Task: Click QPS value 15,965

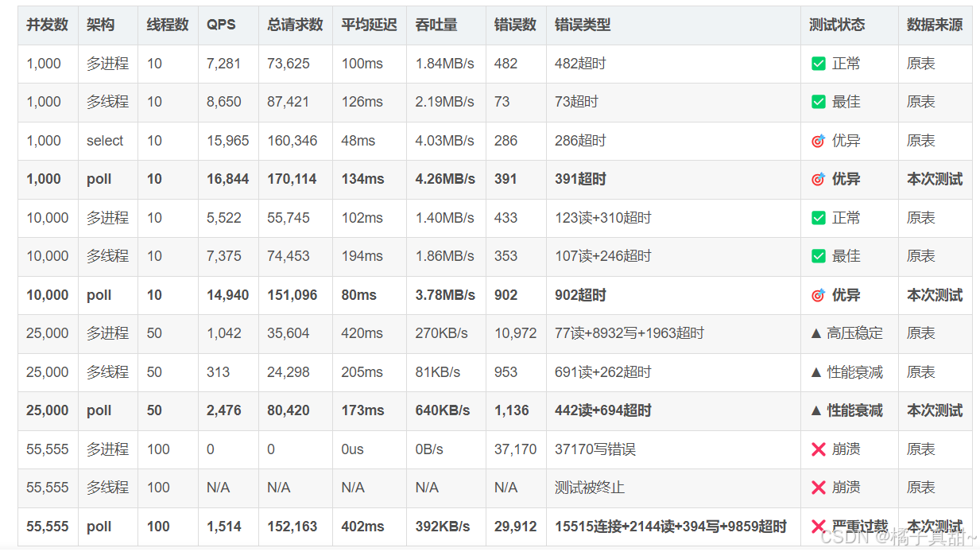Action: pyautogui.click(x=227, y=141)
